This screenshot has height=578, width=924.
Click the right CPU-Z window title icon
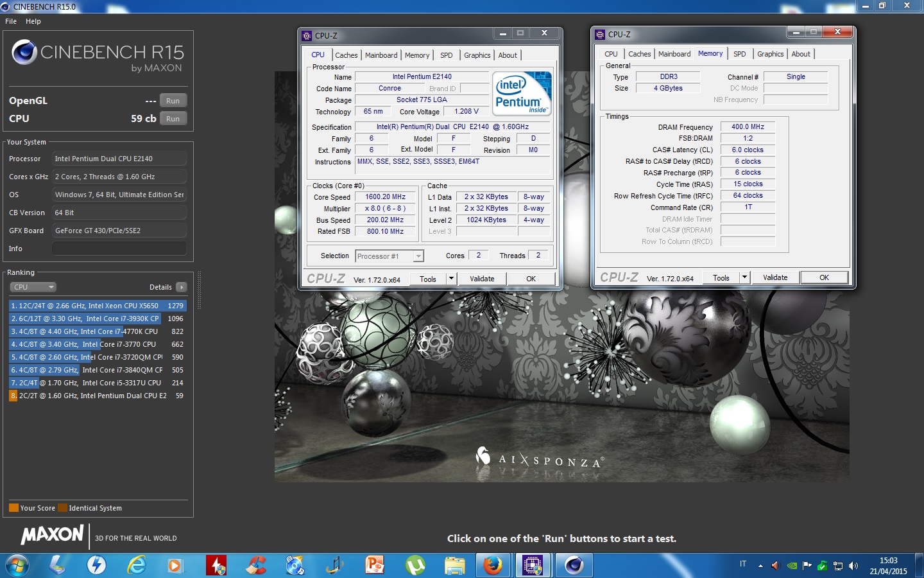[600, 34]
